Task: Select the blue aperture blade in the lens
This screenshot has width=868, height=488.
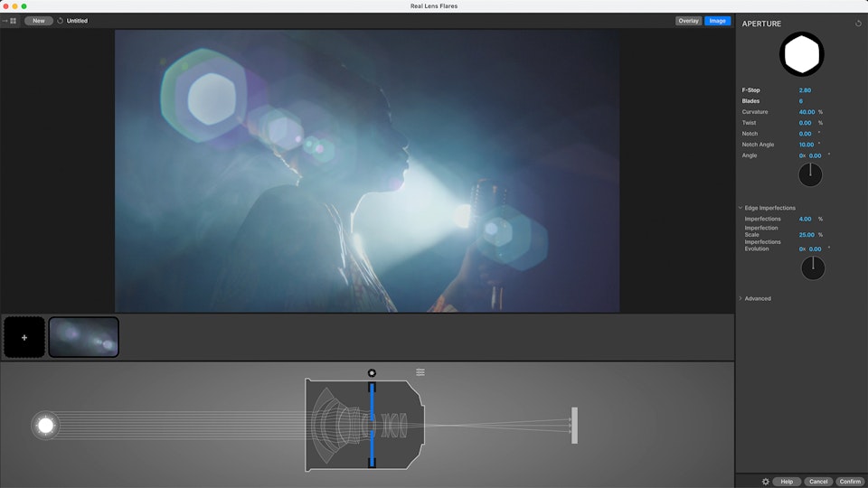Action: click(372, 425)
